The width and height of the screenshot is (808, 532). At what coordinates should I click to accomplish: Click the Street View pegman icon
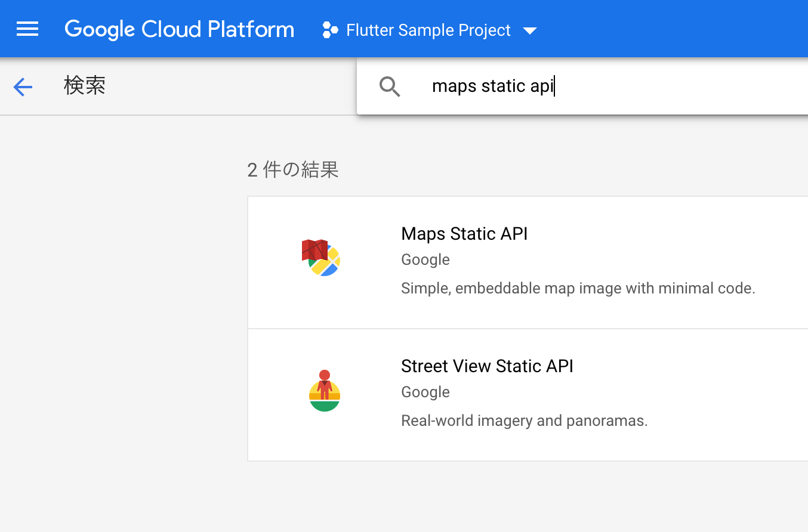[325, 391]
